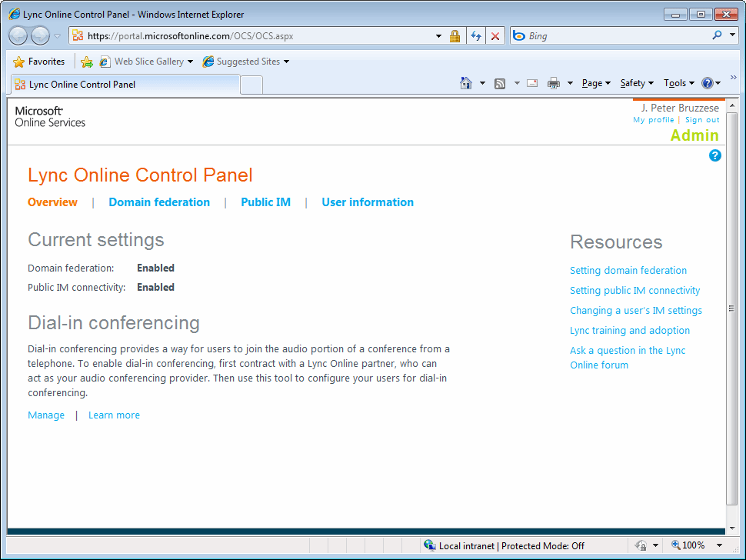Open the recent pages dropdown arrow

(57, 36)
